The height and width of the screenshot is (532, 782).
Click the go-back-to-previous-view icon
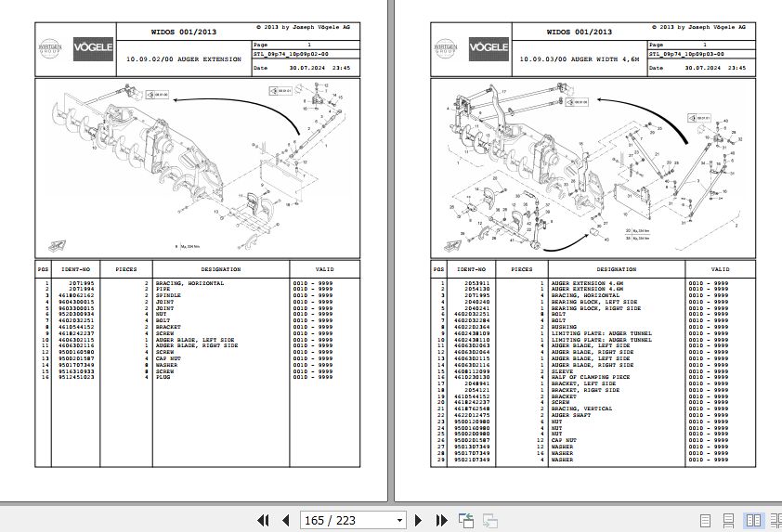466,521
